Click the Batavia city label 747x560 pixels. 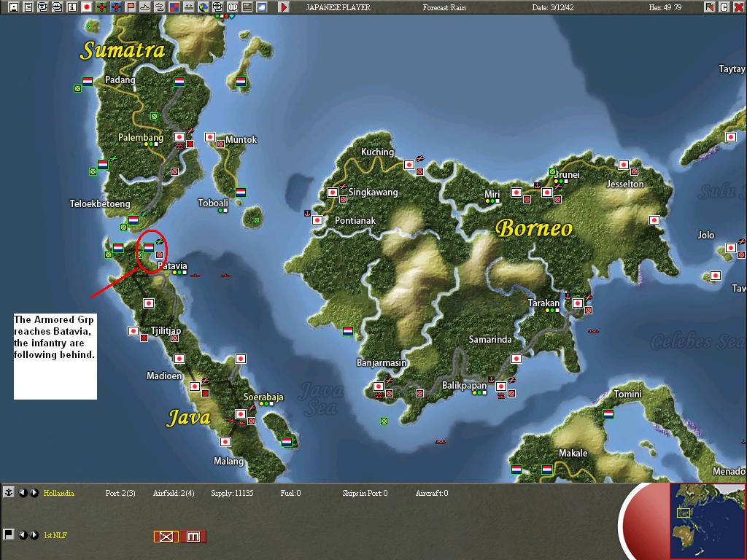(172, 265)
